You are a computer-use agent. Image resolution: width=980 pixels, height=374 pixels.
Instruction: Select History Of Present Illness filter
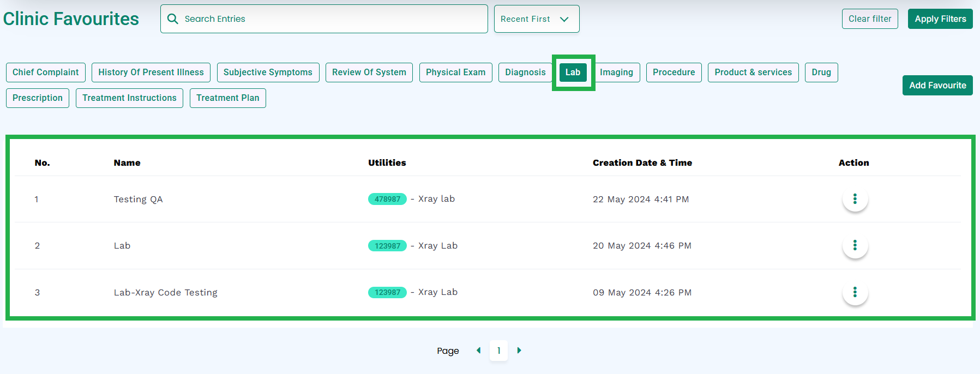[151, 73]
